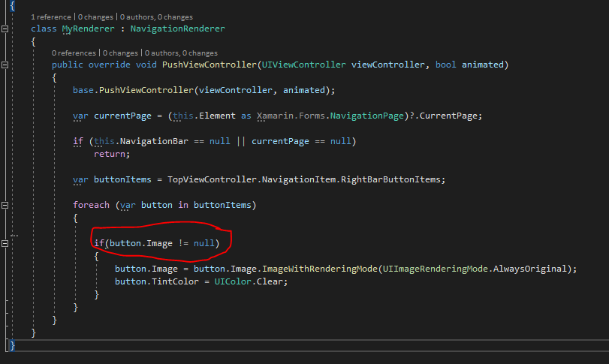Click UIImageRenderingMode enum type

click(435, 269)
